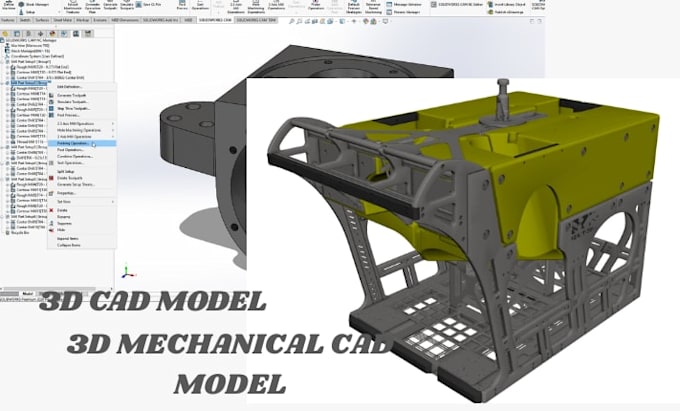The height and width of the screenshot is (411, 680).
Task: Click Simulate Toolpath in the ribbon
Action: [x=127, y=6]
